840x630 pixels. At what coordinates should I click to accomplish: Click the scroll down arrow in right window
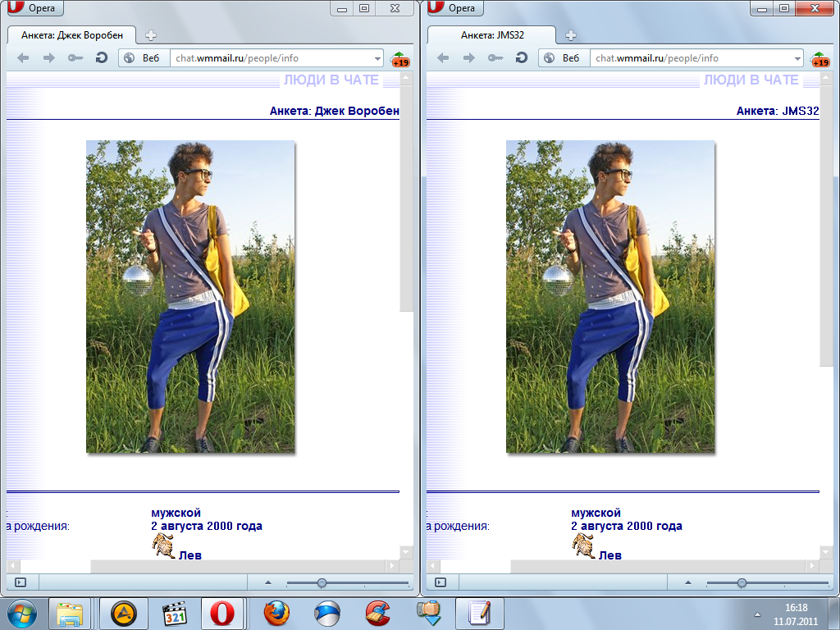pyautogui.click(x=826, y=552)
